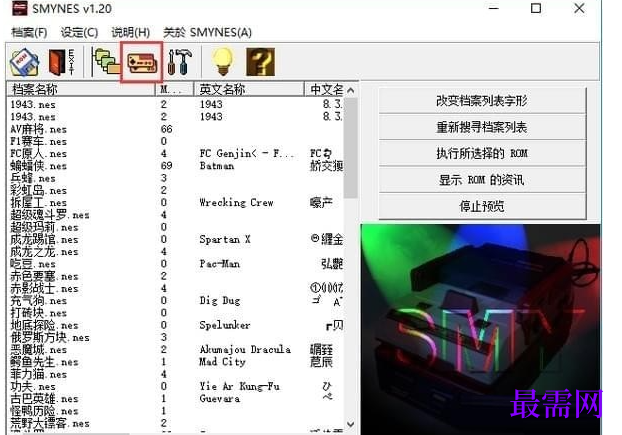Sort by 中文名 column header
The image size is (622, 435).
[324, 89]
